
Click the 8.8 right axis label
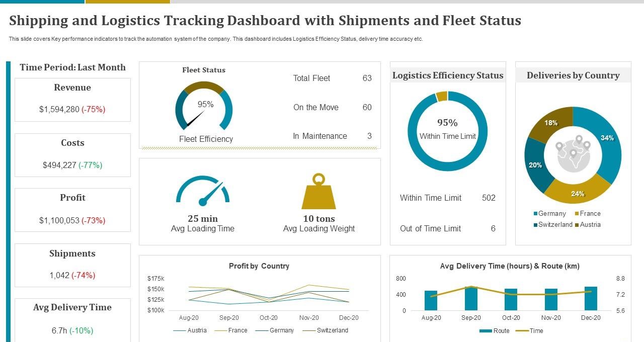click(x=620, y=278)
